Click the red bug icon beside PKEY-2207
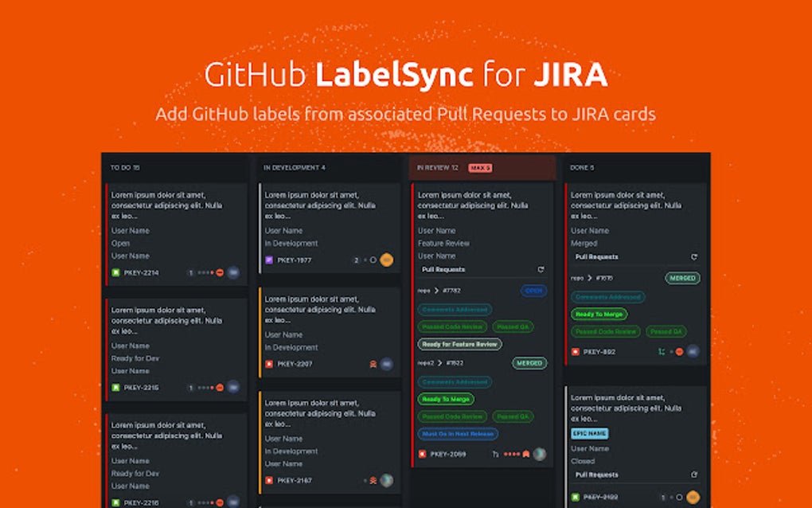This screenshot has height=508, width=812. pyautogui.click(x=269, y=364)
